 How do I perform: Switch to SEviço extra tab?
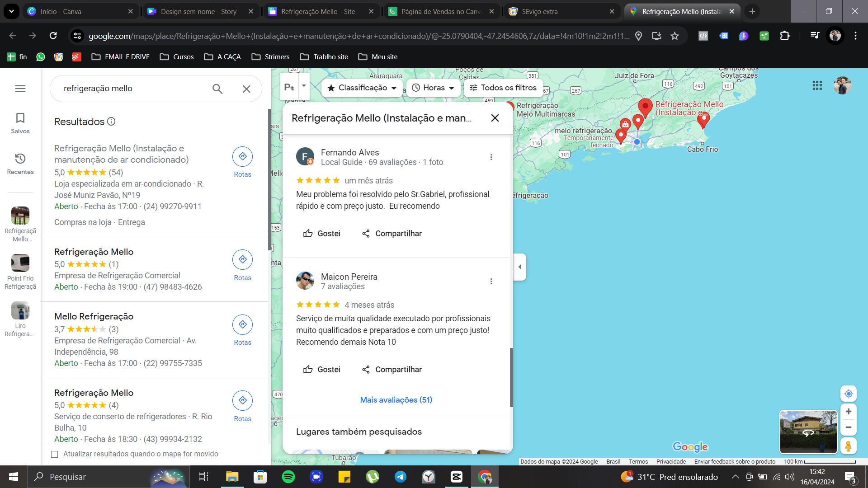point(562,11)
